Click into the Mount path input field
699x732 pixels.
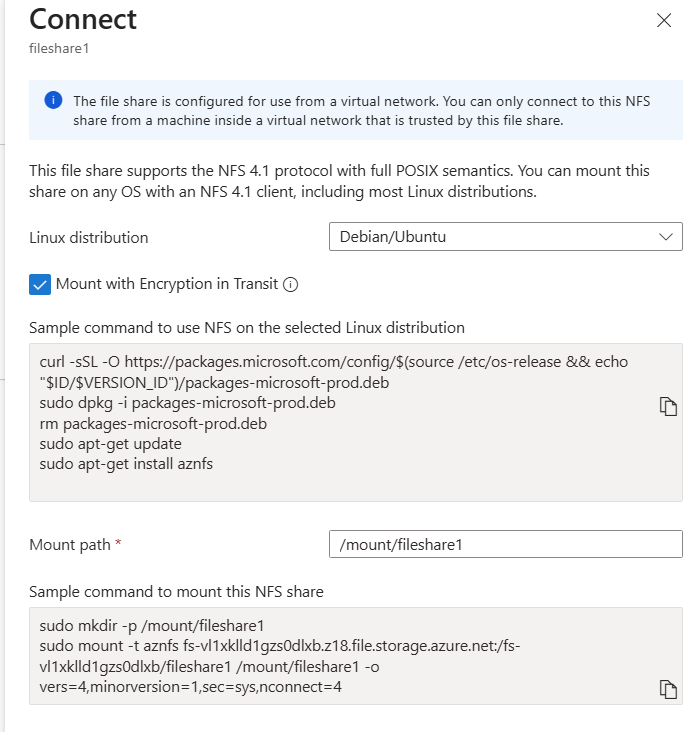click(505, 545)
